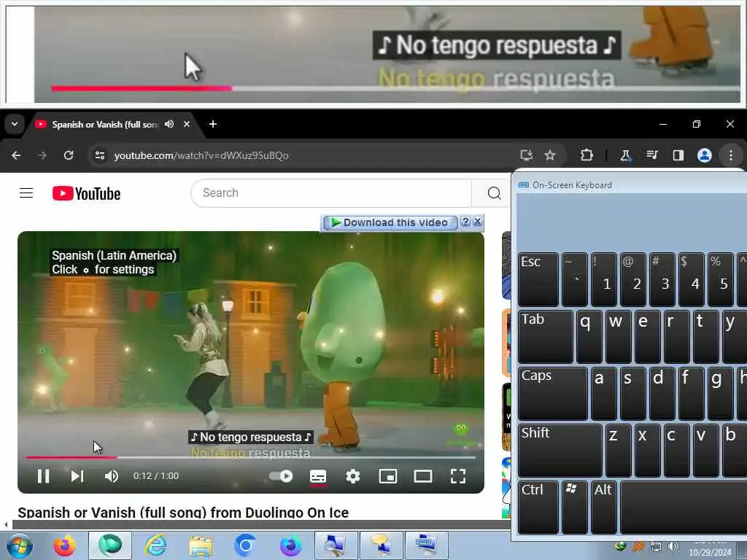Click Tab key on On-Screen Keyboard
The image size is (747, 560).
click(546, 337)
